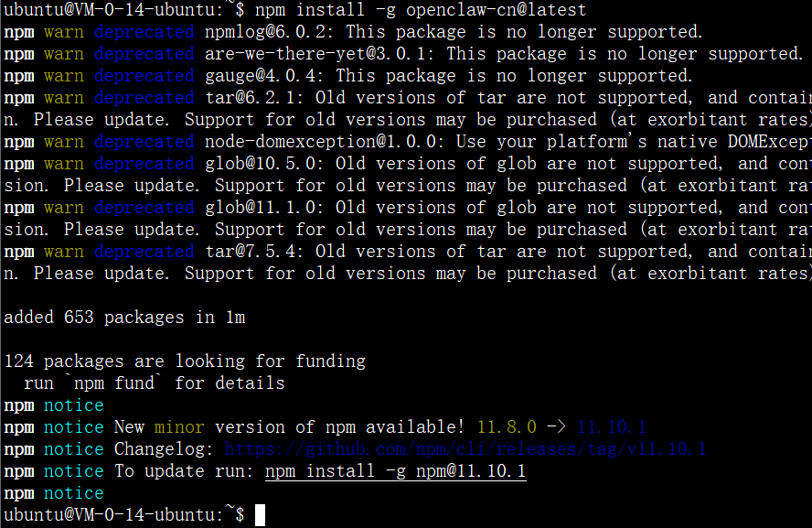The image size is (812, 528).
Task: Click the underlined npm@11.10.1 install command
Action: tap(395, 471)
